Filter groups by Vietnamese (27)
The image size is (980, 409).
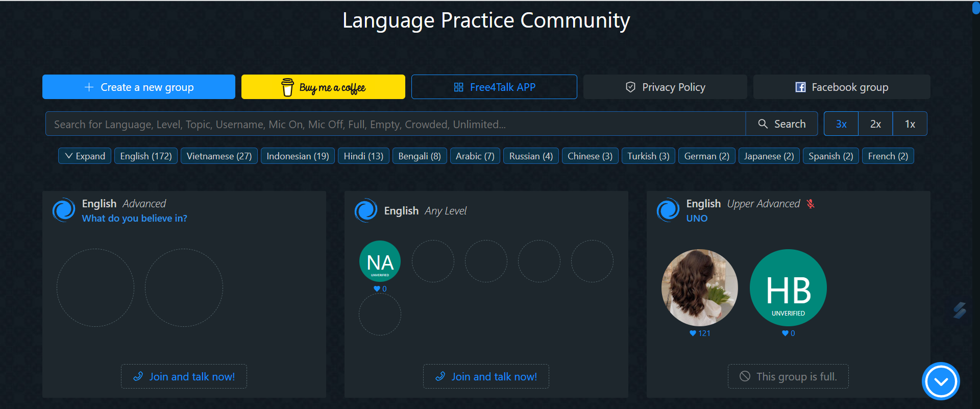pos(219,156)
